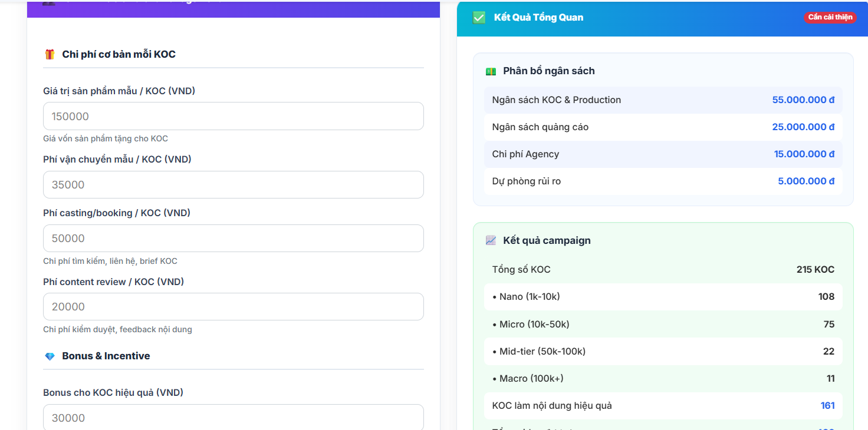Click the Ngân sách quảng cáo amount 25.000.000 đ
The height and width of the screenshot is (430, 868).
click(803, 127)
